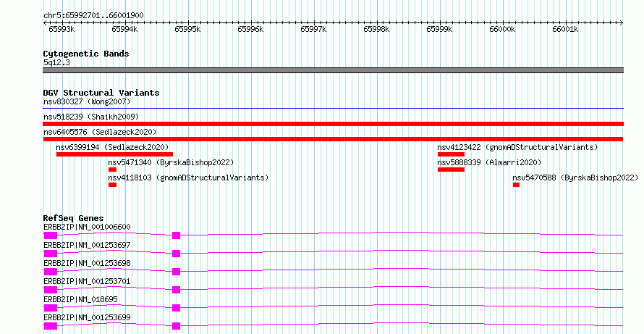Click first exon block of NM_001253701

coord(50,290)
